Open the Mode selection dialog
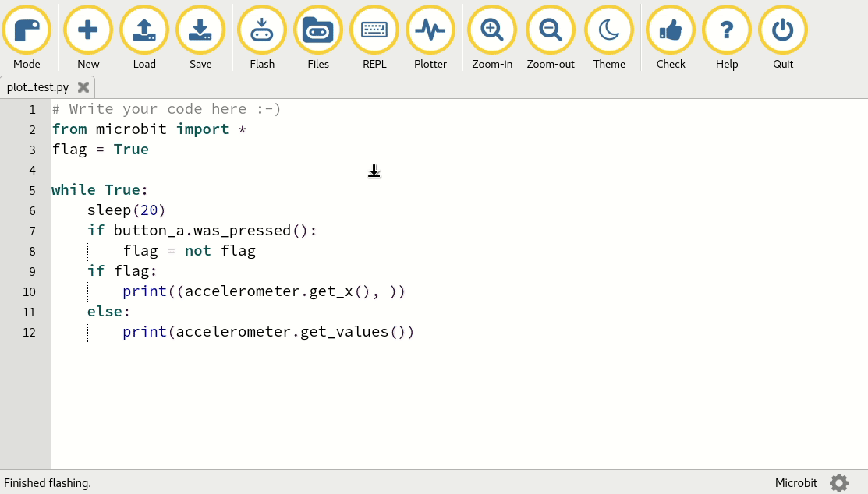868x494 pixels. coord(27,31)
